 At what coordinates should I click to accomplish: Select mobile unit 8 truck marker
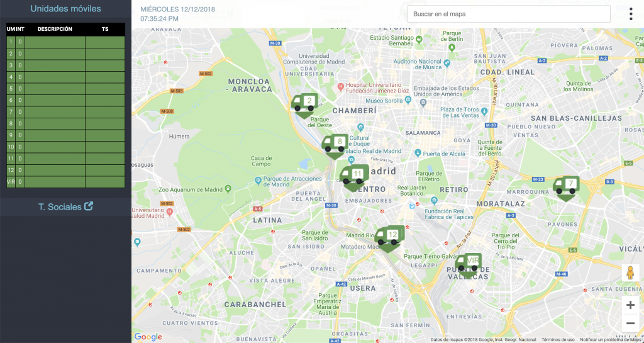pyautogui.click(x=335, y=144)
